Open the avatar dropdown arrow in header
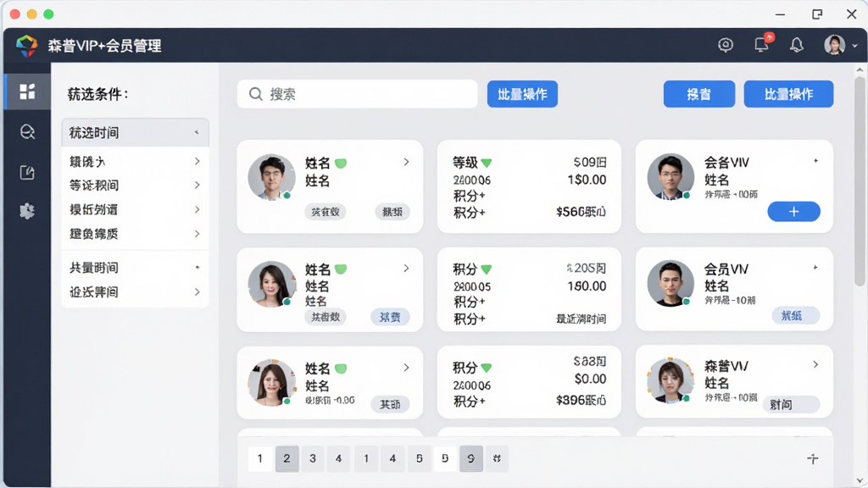This screenshot has height=488, width=868. (x=854, y=46)
